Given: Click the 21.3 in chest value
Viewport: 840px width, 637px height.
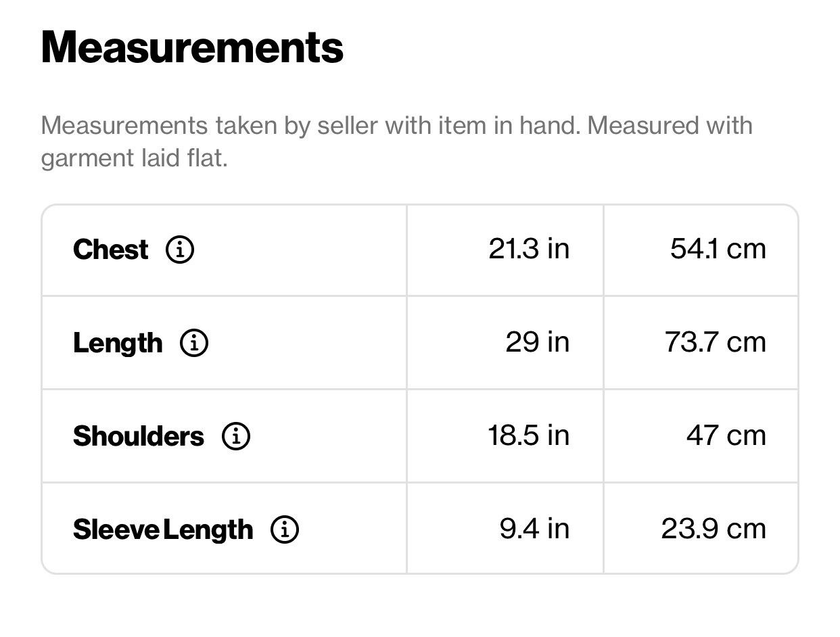Looking at the screenshot, I should pos(529,249).
